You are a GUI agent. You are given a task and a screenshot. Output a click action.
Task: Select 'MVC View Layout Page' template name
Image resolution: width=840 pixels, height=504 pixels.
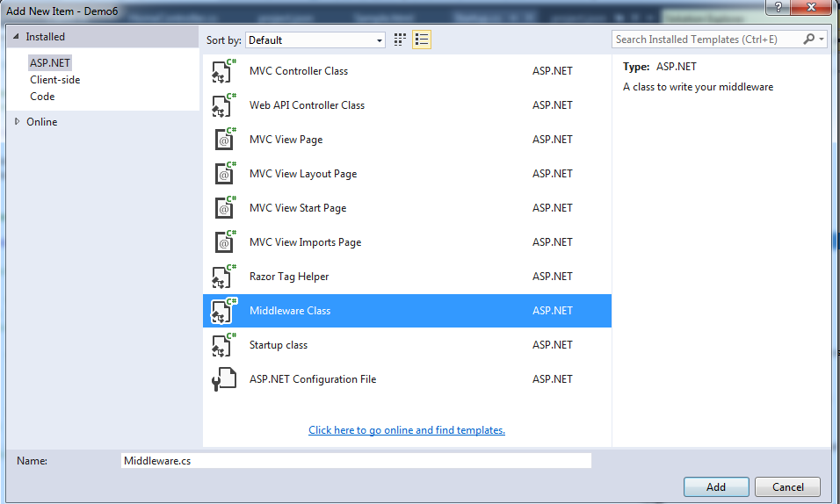(303, 174)
